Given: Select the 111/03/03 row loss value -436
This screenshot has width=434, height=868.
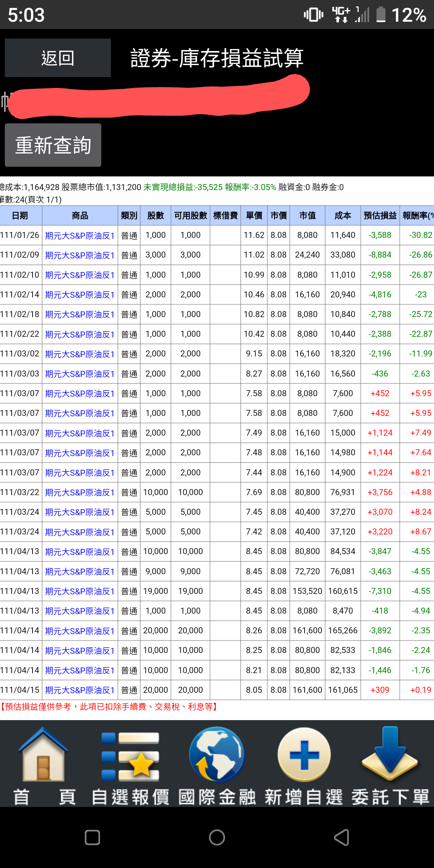Looking at the screenshot, I should (x=380, y=374).
